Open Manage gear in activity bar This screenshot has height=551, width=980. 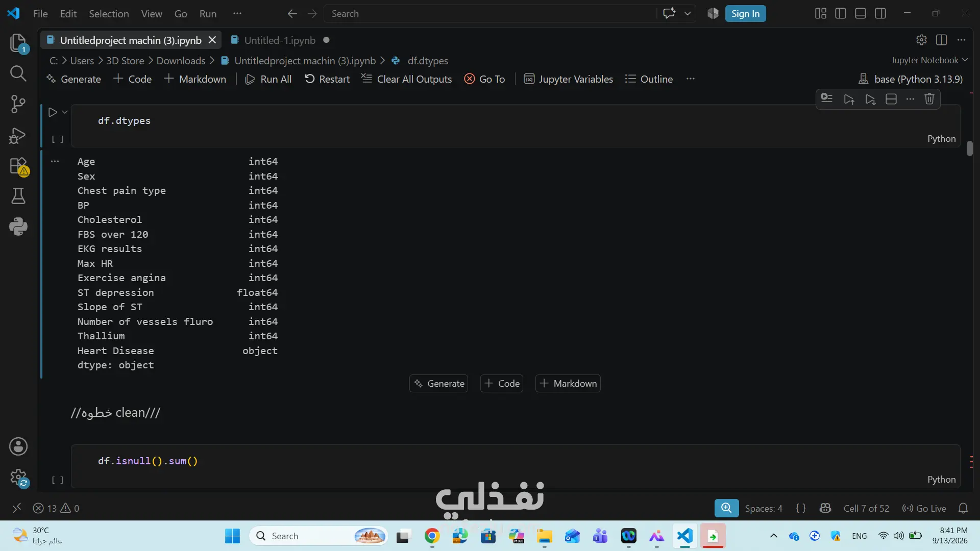18,479
